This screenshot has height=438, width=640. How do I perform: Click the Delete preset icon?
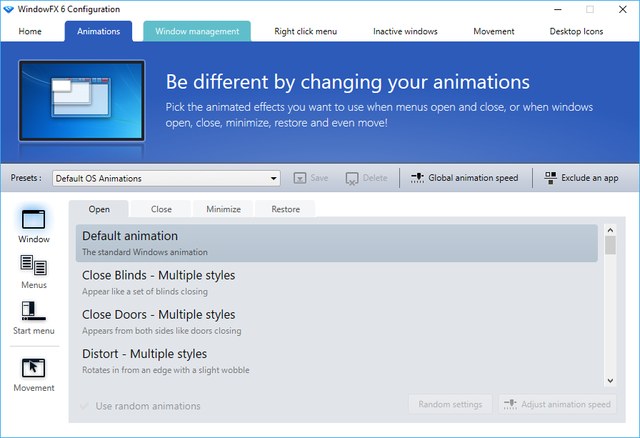352,178
